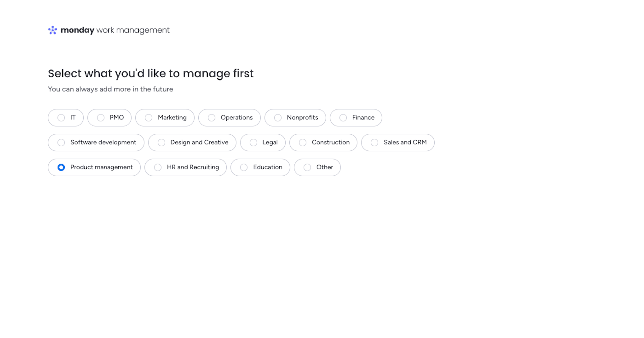Screen dimensions: 644x338
Task: Select the IT radio option
Action: pos(61,118)
